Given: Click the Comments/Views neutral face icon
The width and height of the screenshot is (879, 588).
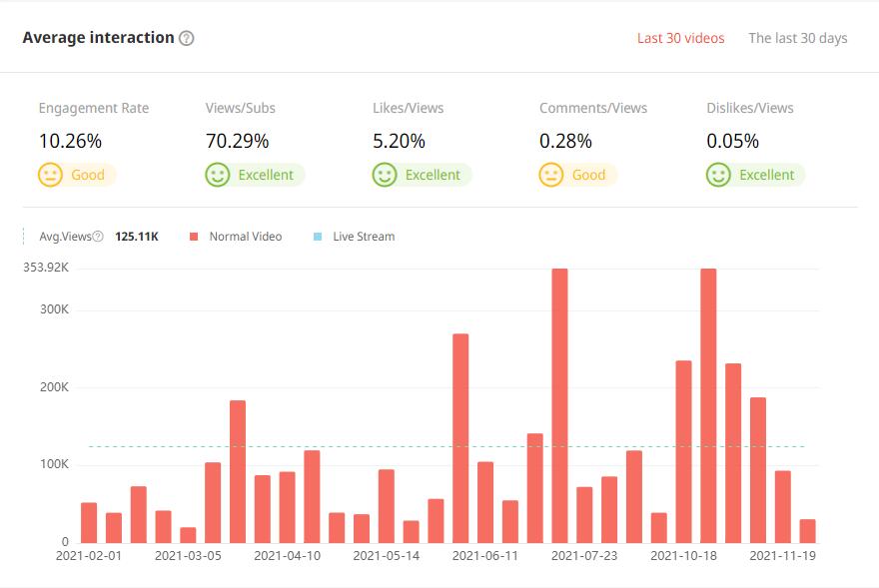Looking at the screenshot, I should tap(551, 175).
